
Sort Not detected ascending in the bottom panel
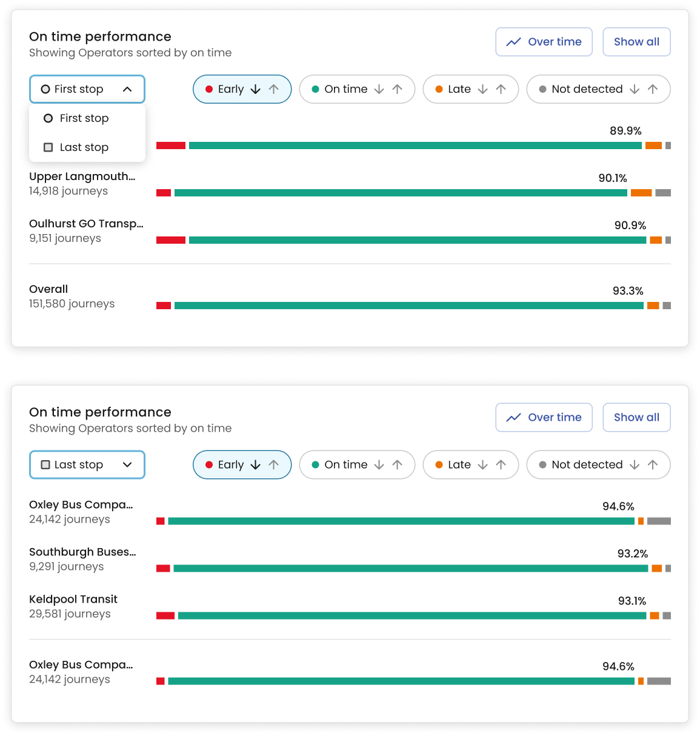[x=653, y=465]
